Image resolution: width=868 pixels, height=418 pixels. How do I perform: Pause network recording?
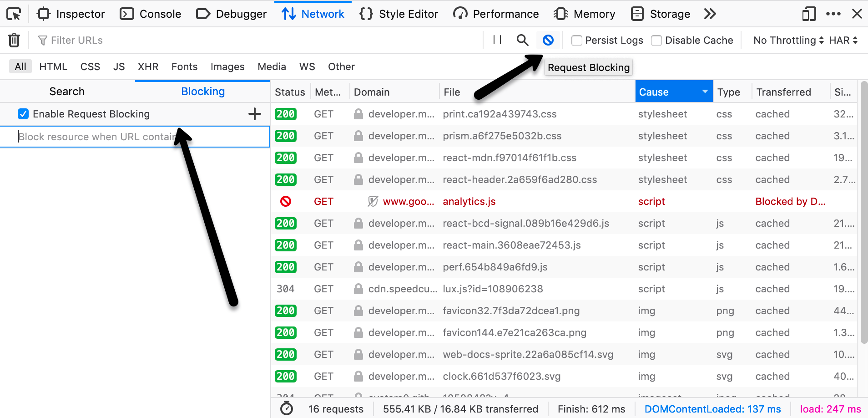tap(497, 40)
